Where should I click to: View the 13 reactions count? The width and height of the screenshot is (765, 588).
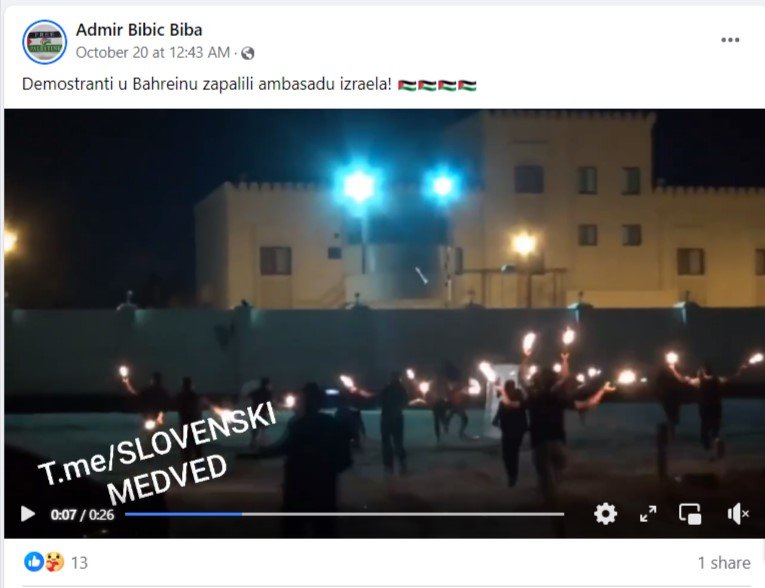80,563
